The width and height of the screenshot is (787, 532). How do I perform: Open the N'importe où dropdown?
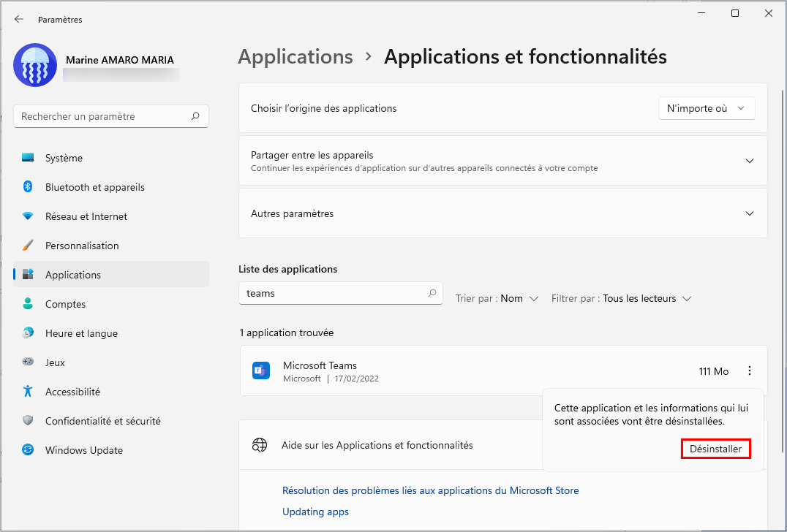point(707,108)
